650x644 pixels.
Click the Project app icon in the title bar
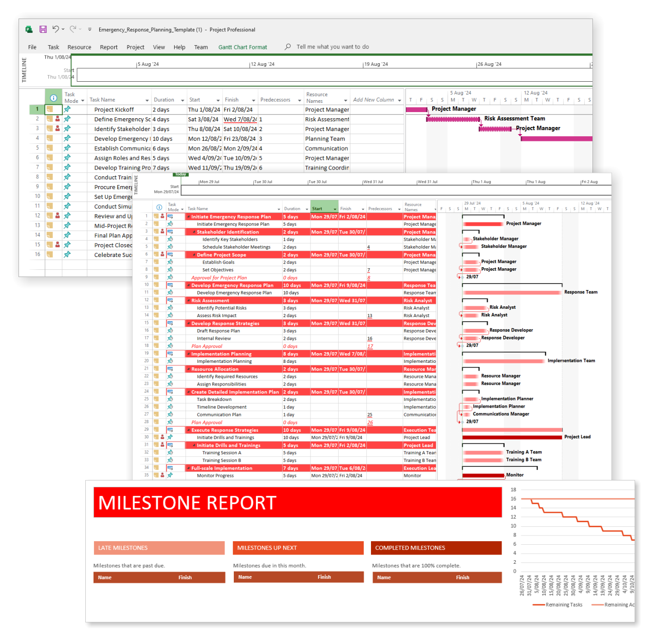pyautogui.click(x=29, y=30)
